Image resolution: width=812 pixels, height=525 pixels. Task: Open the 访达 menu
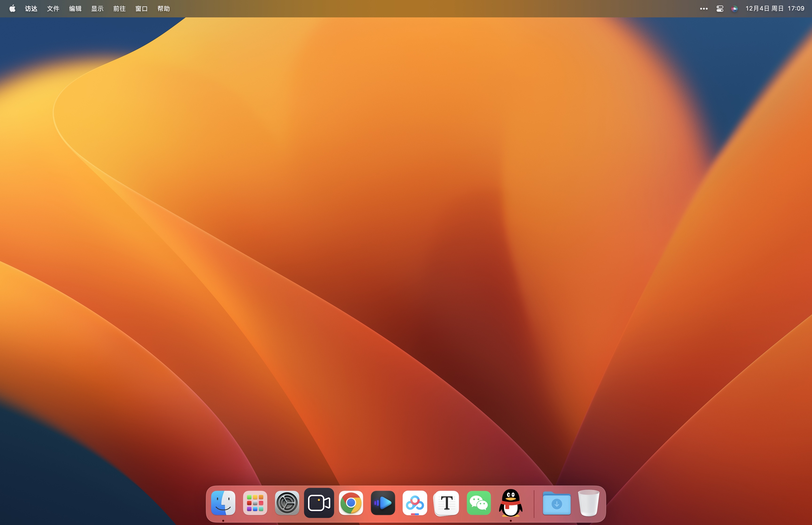coord(31,8)
